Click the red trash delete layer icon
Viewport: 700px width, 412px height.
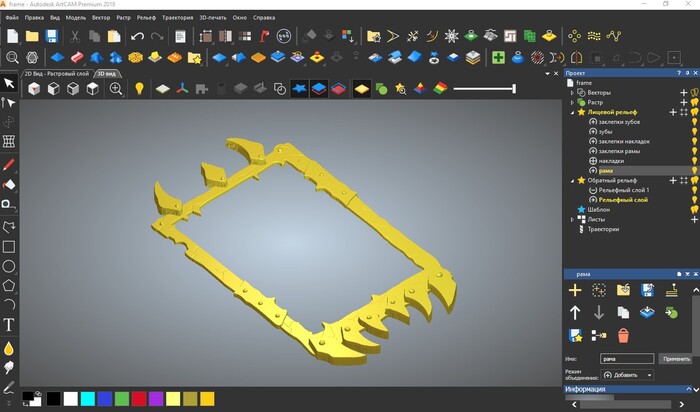(x=624, y=335)
